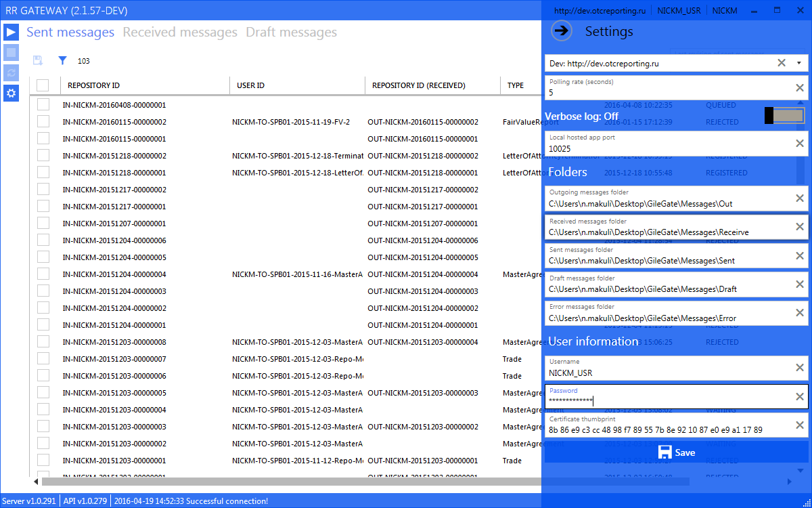The height and width of the screenshot is (508, 812).
Task: Sort by USER ID column header
Action: point(251,85)
